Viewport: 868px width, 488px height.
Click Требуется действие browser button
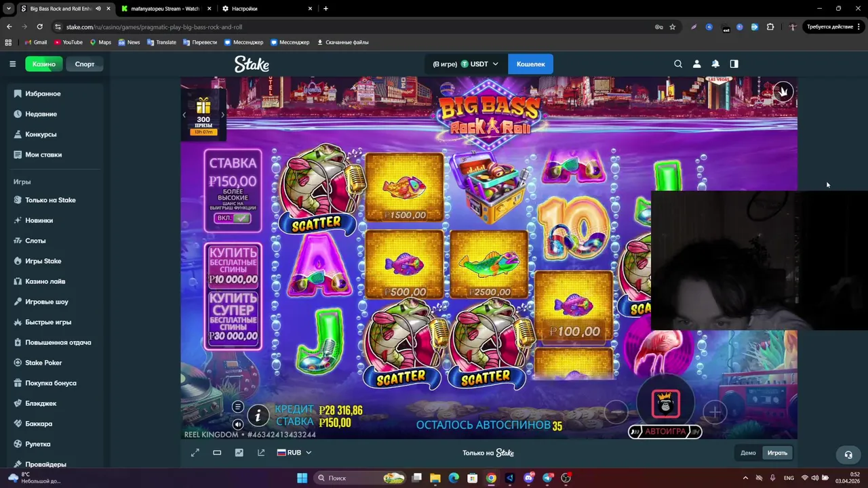coord(833,27)
